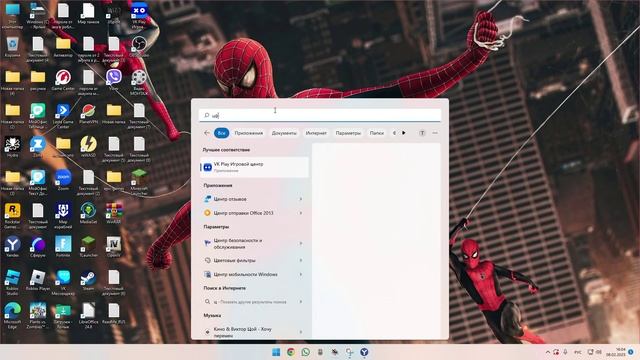
Task: Select Этот компьютер desktop icon
Action: click(x=12, y=16)
